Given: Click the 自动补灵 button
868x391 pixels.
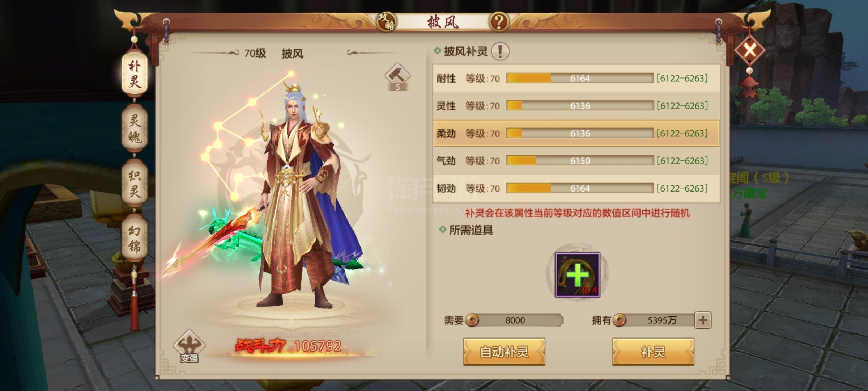Looking at the screenshot, I should [x=504, y=352].
